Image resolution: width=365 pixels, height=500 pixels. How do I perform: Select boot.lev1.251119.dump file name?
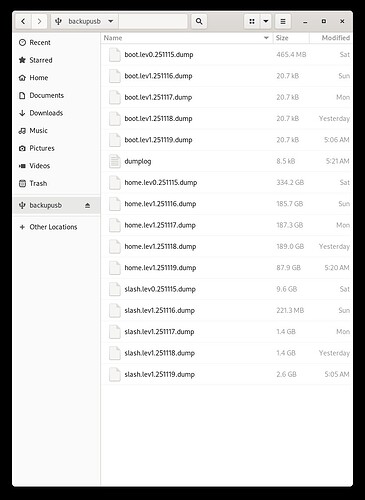(158, 140)
